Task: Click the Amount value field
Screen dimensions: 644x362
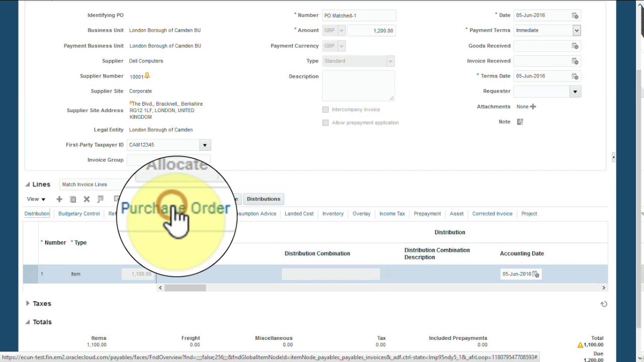Action: (x=371, y=31)
